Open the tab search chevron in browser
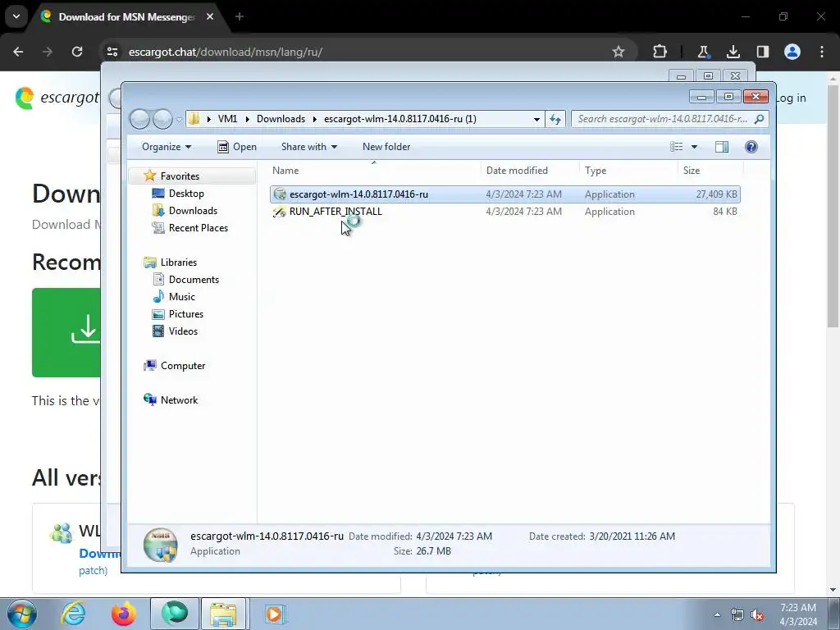Viewport: 840px width, 630px height. tap(16, 16)
